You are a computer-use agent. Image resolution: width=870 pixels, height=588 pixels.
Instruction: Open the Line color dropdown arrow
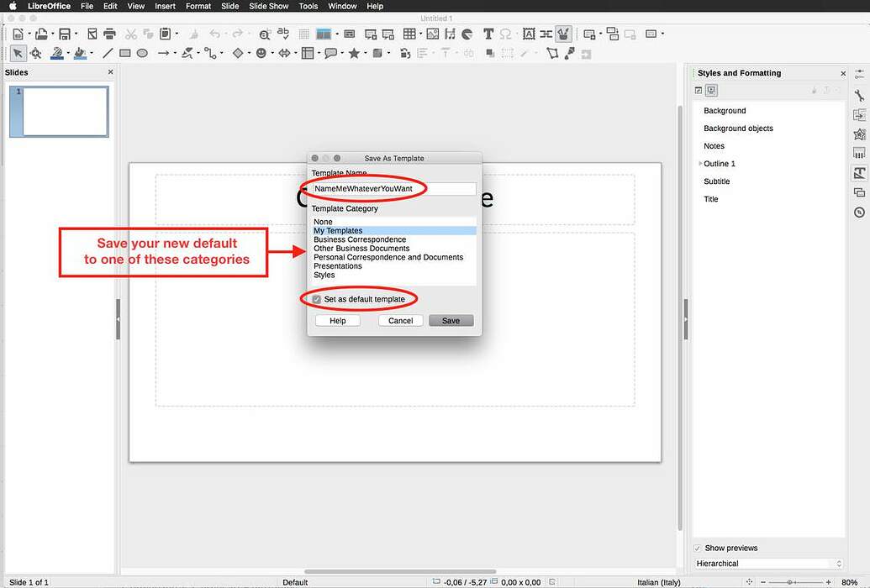(x=68, y=53)
